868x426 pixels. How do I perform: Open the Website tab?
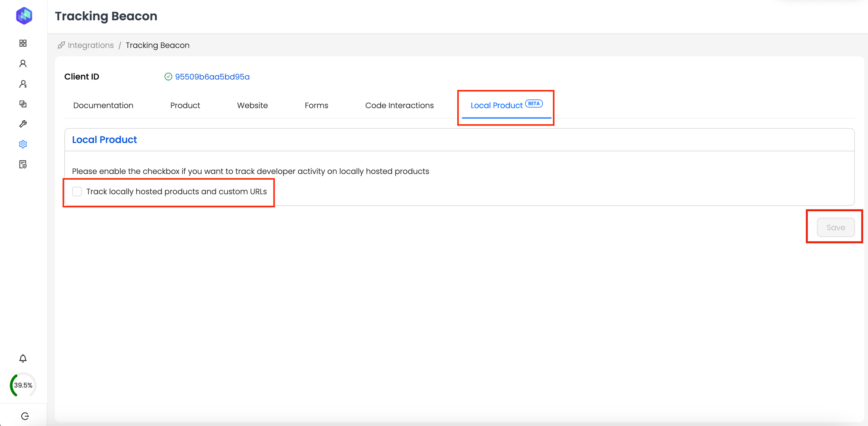[x=252, y=105]
